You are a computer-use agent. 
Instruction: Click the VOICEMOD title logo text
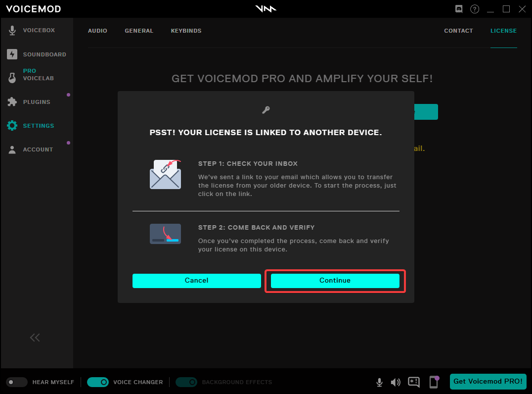[x=33, y=9]
